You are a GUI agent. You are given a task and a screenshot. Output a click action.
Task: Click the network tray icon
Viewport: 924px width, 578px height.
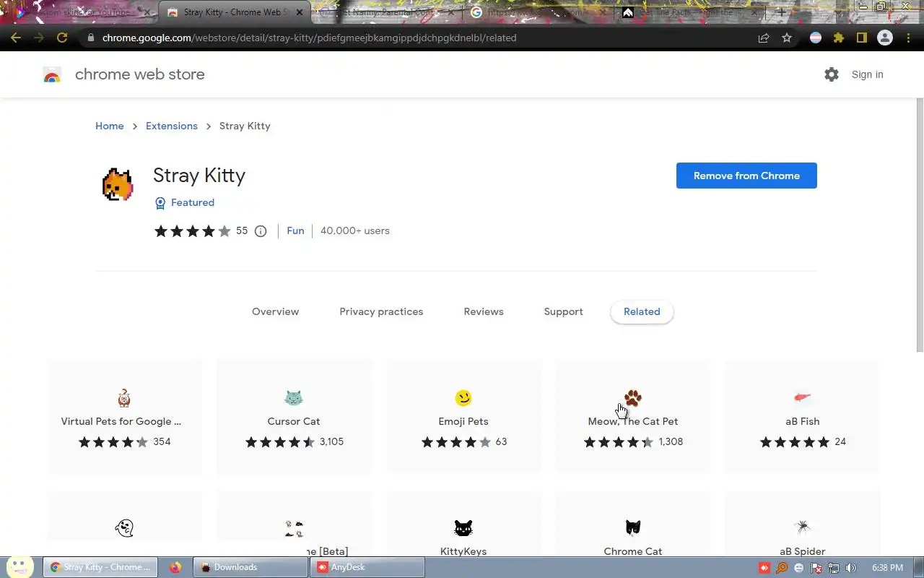coord(834,568)
